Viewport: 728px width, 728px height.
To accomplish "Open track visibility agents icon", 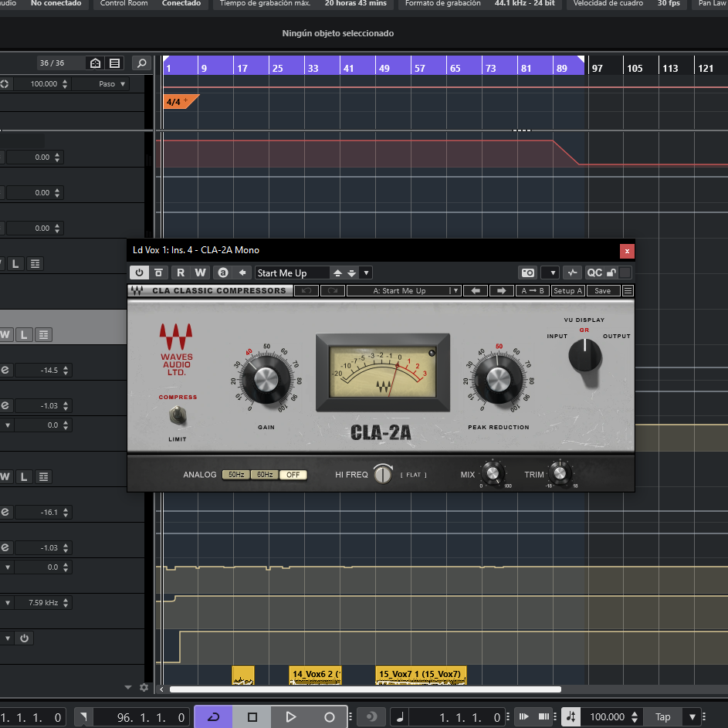I will tap(95, 63).
